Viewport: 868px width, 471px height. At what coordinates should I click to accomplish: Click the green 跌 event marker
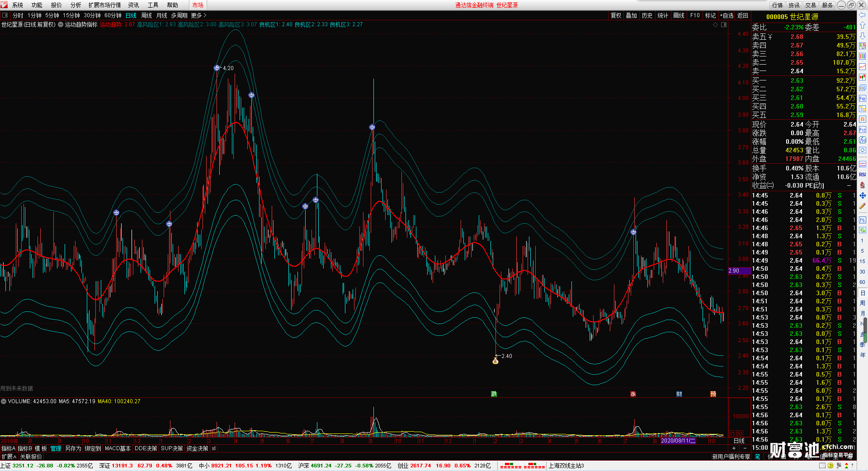494,394
